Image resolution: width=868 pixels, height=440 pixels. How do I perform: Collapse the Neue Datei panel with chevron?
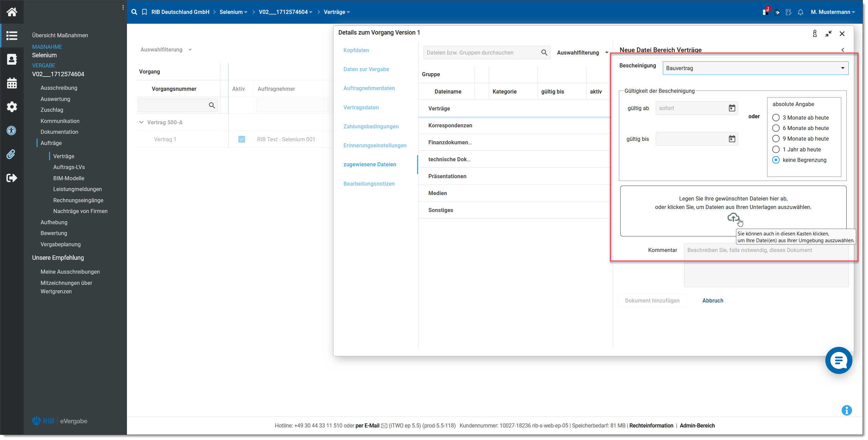pos(843,50)
